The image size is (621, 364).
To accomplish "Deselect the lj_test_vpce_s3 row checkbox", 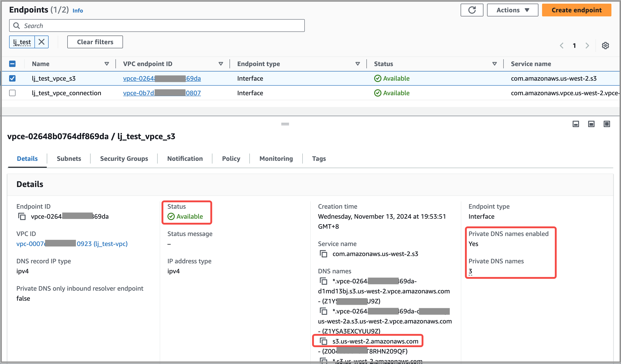I will [x=12, y=78].
